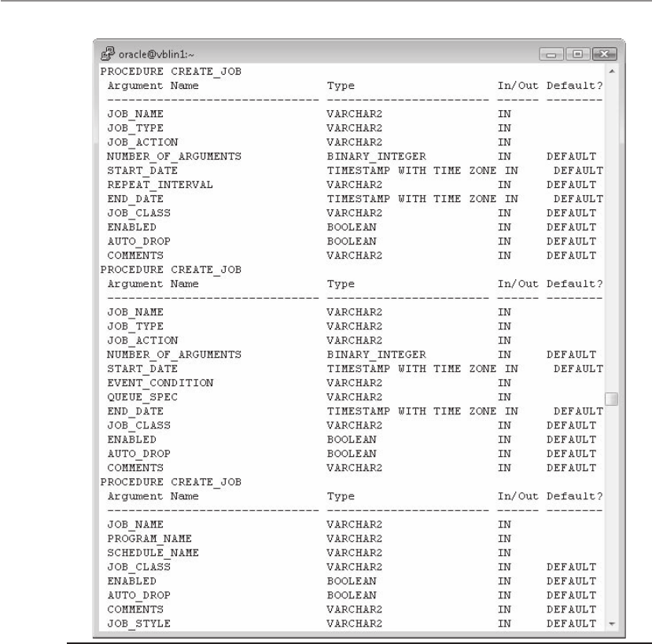652x644 pixels.
Task: Click VARCHAR2 in the JOB_STYLE row
Action: (x=354, y=624)
